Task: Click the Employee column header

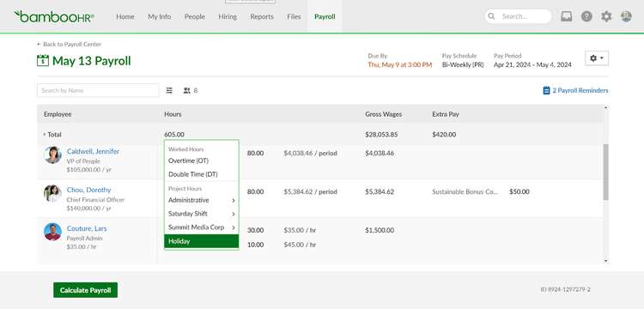Action: [58, 114]
